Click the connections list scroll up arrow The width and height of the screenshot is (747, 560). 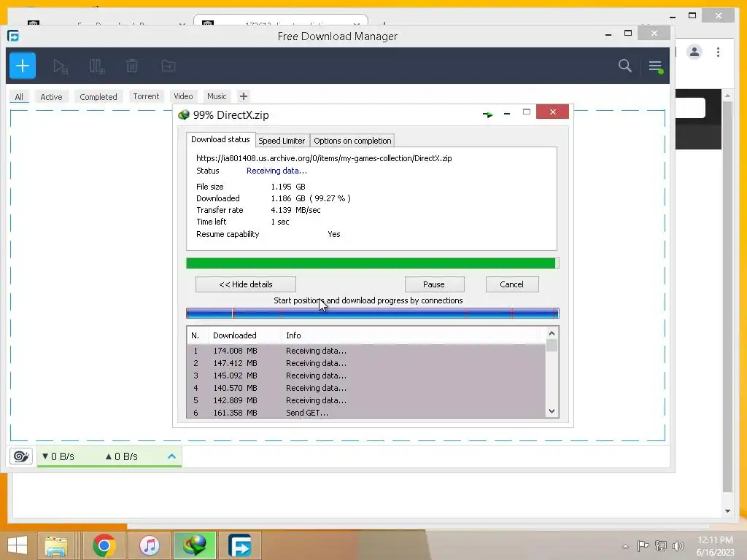pyautogui.click(x=551, y=333)
